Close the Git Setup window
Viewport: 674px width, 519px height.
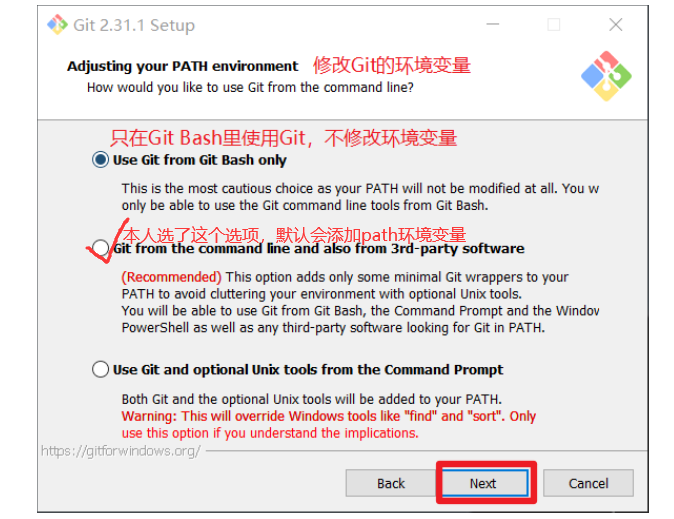[616, 25]
